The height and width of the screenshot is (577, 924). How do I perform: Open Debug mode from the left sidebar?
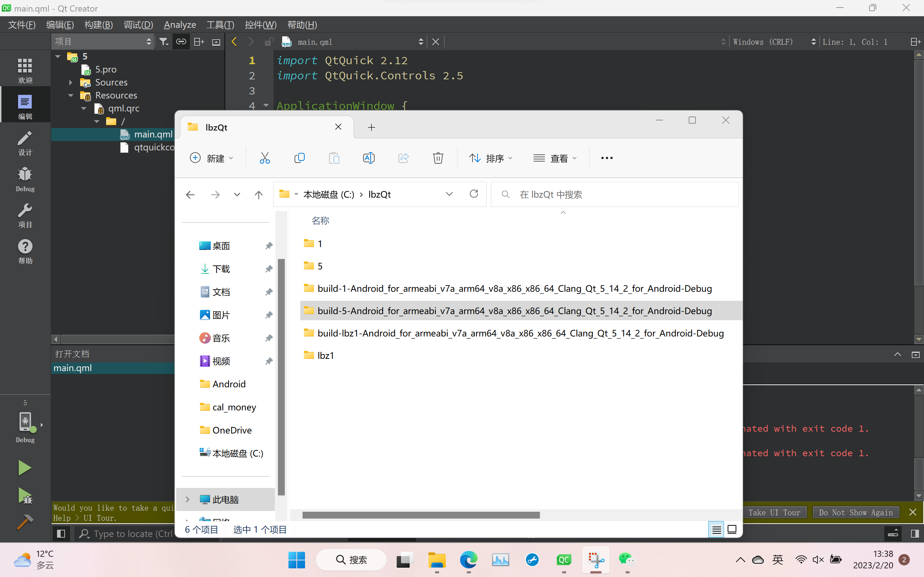tap(25, 178)
